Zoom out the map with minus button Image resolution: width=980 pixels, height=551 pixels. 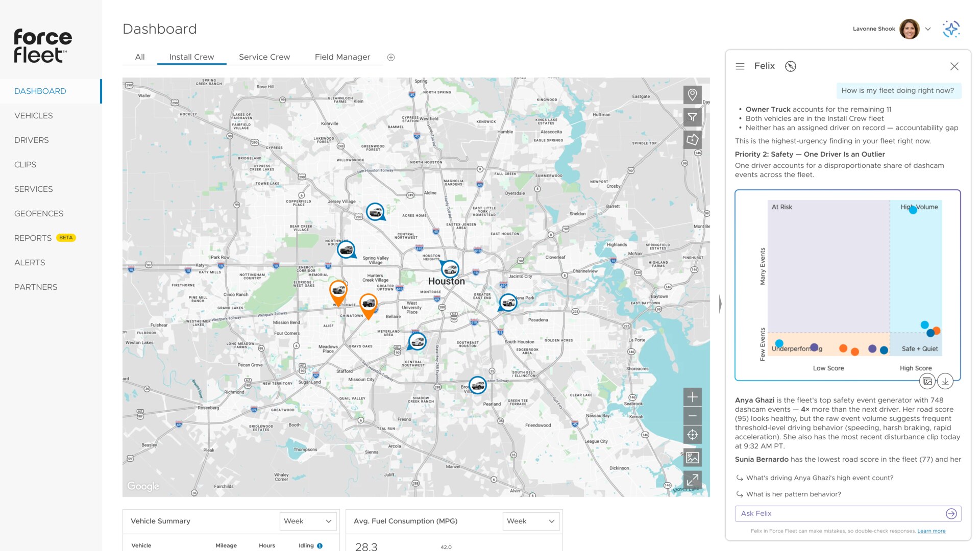click(693, 416)
